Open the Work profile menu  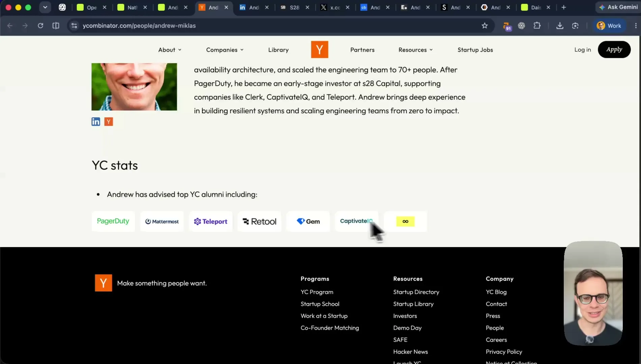[x=609, y=26]
